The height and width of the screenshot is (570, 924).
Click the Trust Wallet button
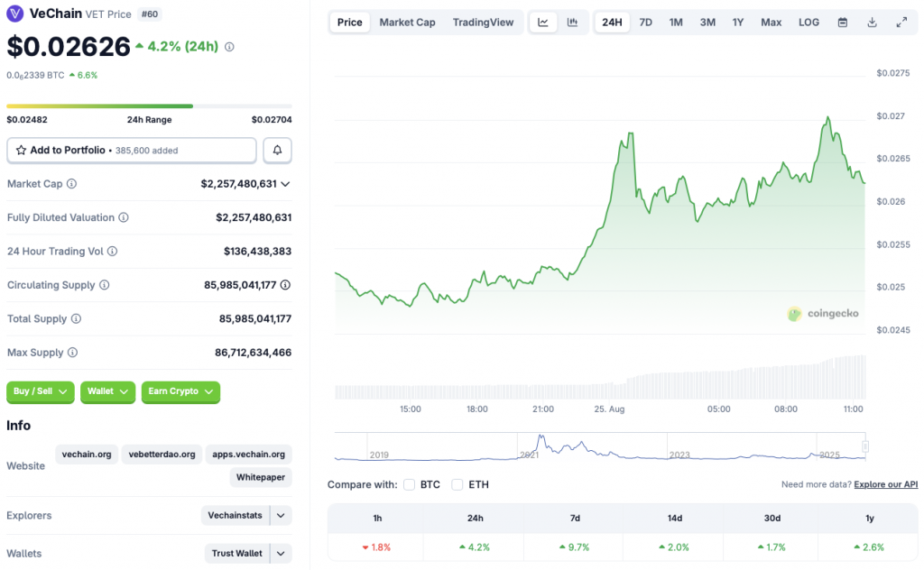click(237, 554)
